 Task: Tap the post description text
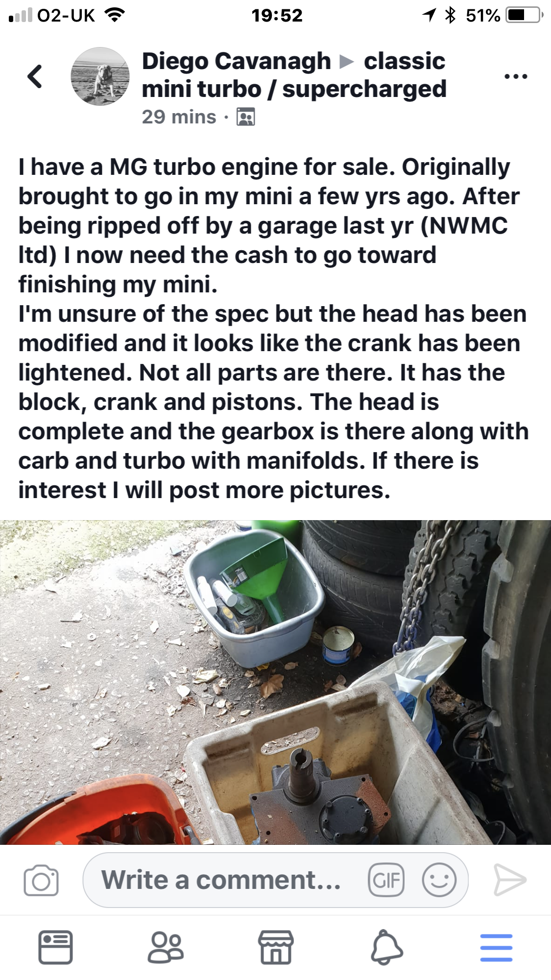(273, 328)
